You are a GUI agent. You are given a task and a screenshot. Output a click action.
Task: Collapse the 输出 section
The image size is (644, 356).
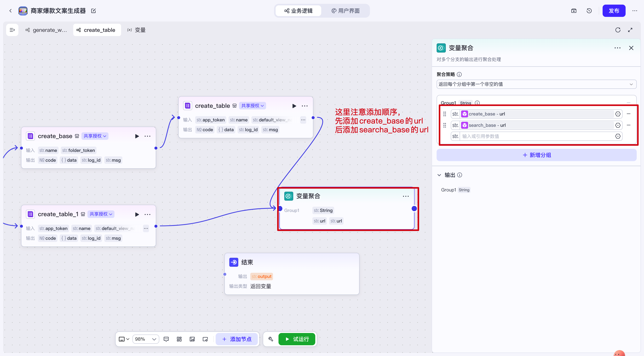tap(439, 175)
